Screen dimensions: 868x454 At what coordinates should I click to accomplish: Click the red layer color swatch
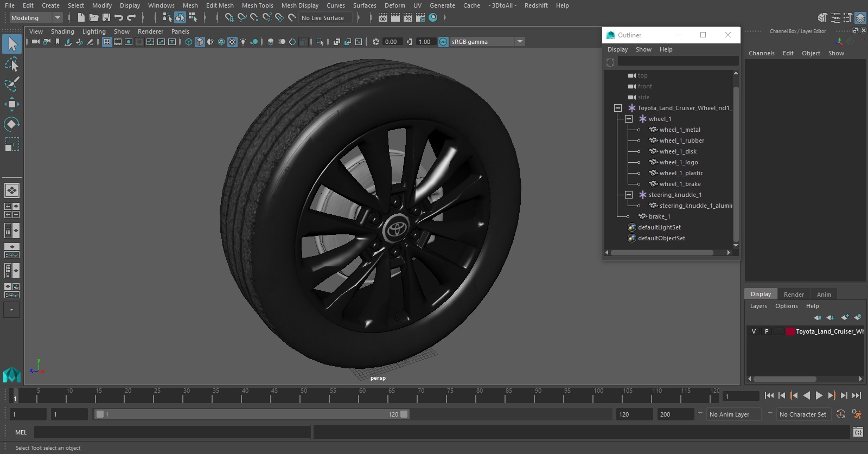tap(790, 331)
